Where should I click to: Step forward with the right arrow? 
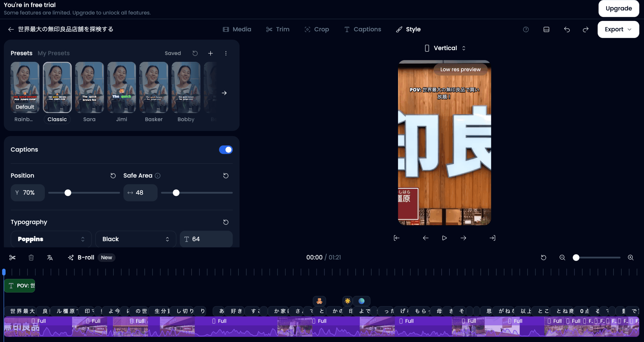pyautogui.click(x=463, y=238)
